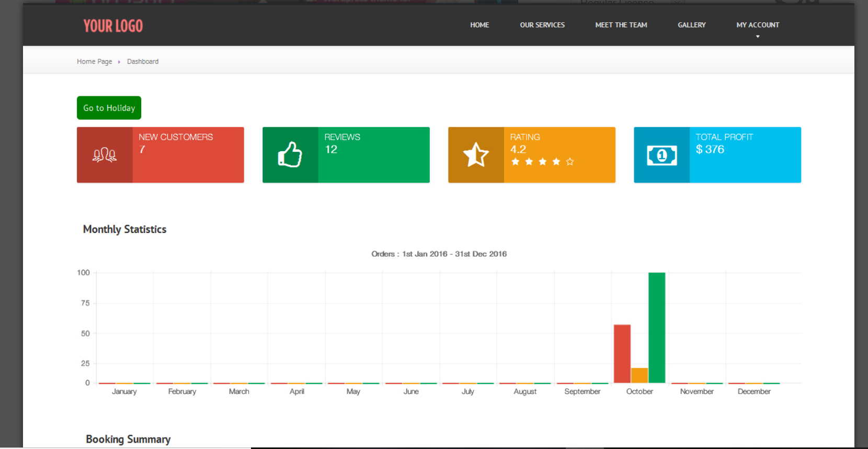Open the Meet The Team page
This screenshot has height=449, width=868.
point(621,25)
